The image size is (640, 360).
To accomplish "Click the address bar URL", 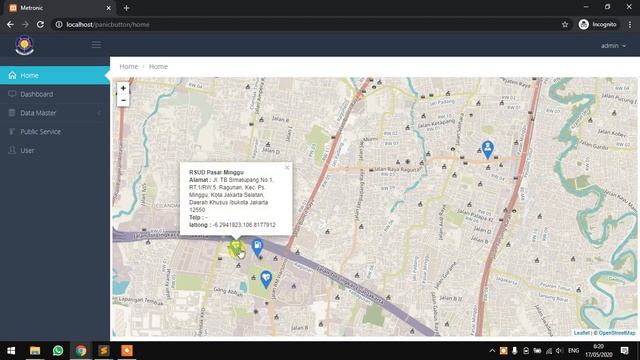I will tap(108, 24).
